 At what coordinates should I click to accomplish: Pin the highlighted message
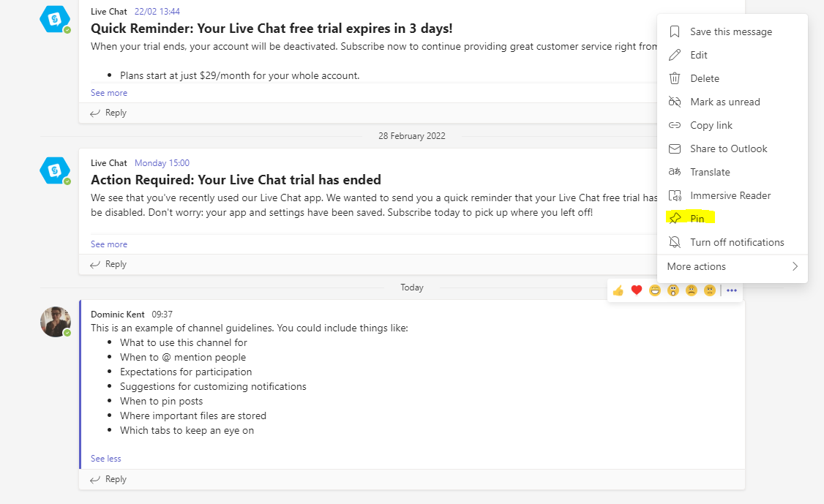[x=698, y=219]
